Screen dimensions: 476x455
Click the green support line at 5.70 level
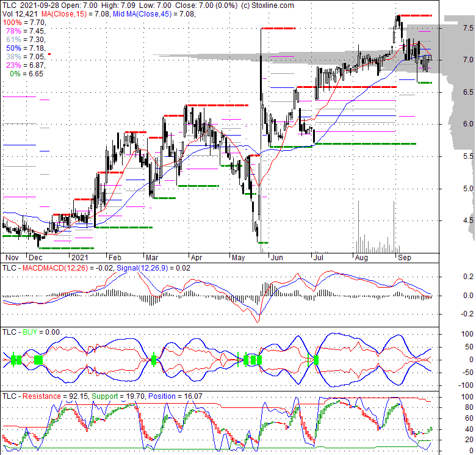[x=366, y=144]
